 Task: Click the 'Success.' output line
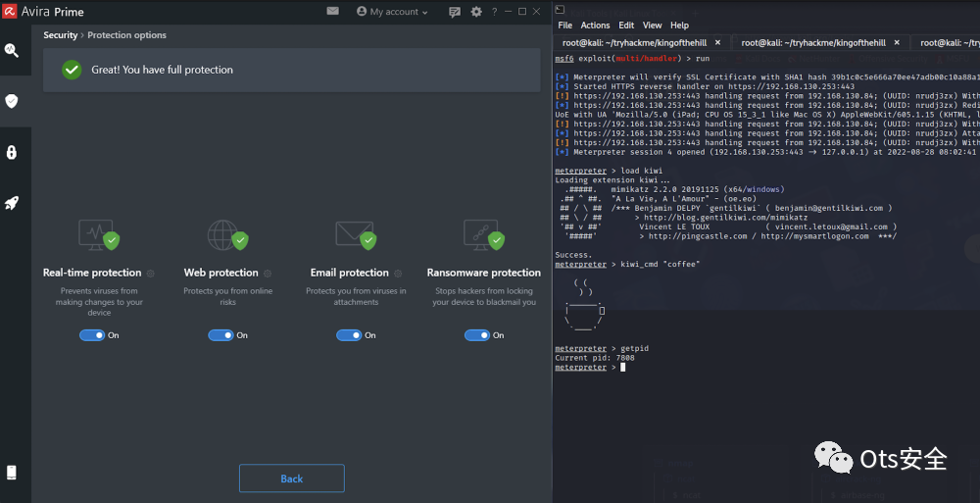pos(573,255)
